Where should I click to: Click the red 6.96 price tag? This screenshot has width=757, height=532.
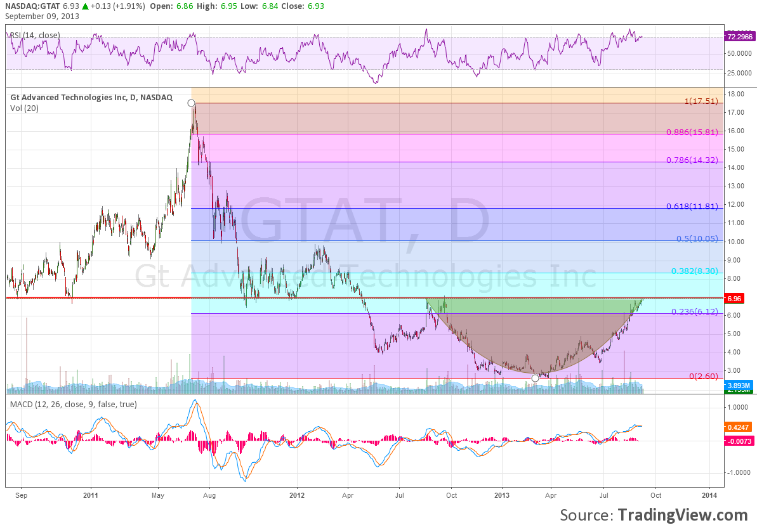(734, 299)
